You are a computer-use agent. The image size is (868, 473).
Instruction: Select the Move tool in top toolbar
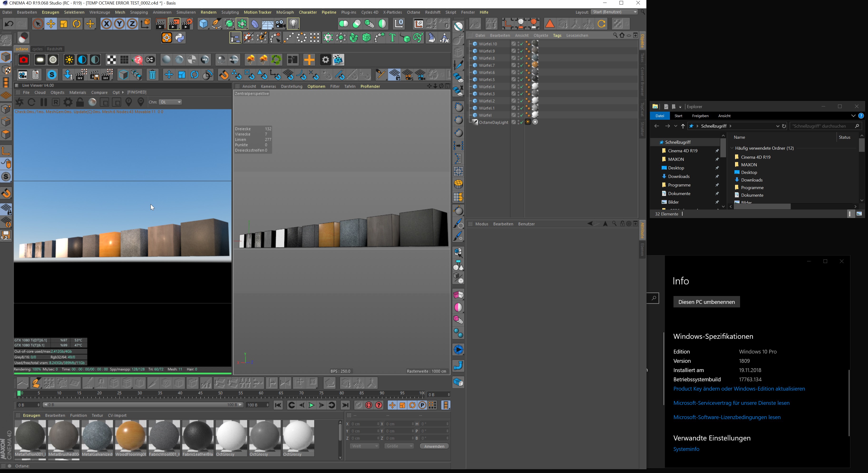[x=51, y=24]
